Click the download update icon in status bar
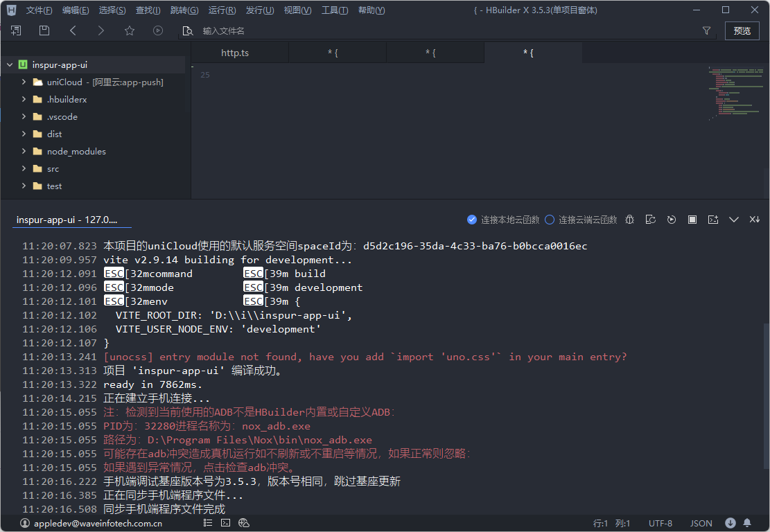 point(730,523)
